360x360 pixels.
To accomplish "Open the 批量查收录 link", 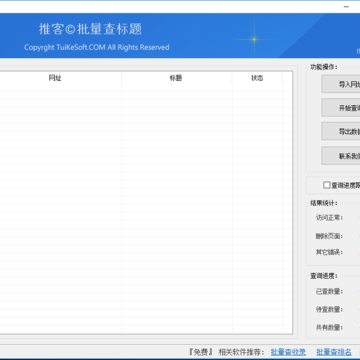I will coord(288,352).
